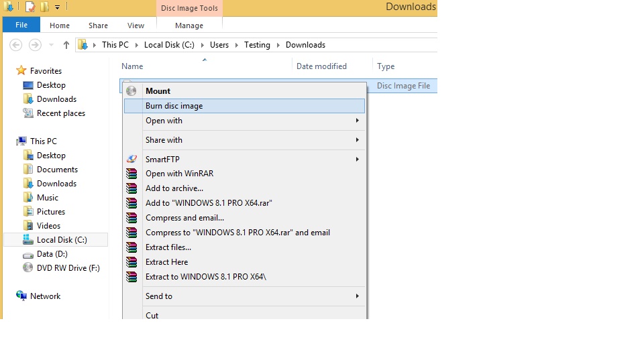Go back with the back arrow
The image size is (644, 362).
[x=15, y=45]
